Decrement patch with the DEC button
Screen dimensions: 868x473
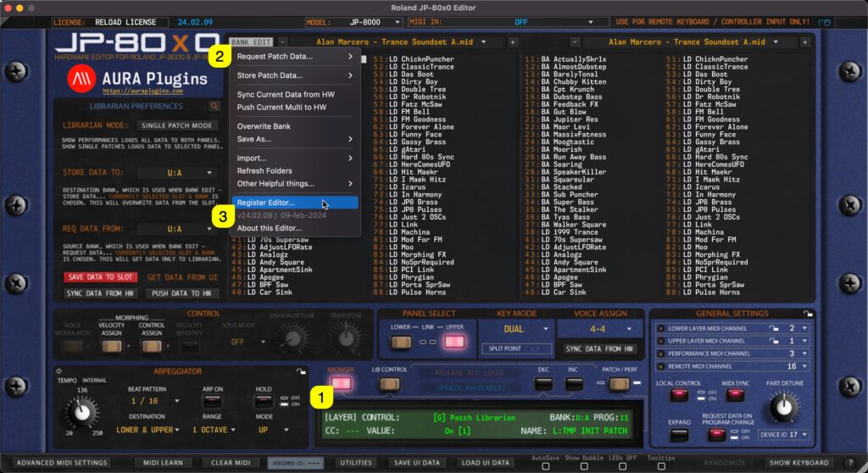[543, 383]
